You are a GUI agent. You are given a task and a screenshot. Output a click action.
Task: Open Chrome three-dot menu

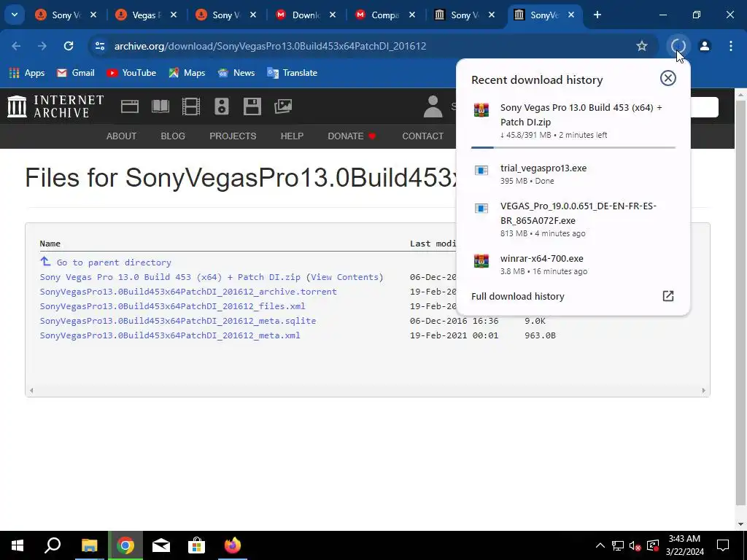pyautogui.click(x=731, y=46)
